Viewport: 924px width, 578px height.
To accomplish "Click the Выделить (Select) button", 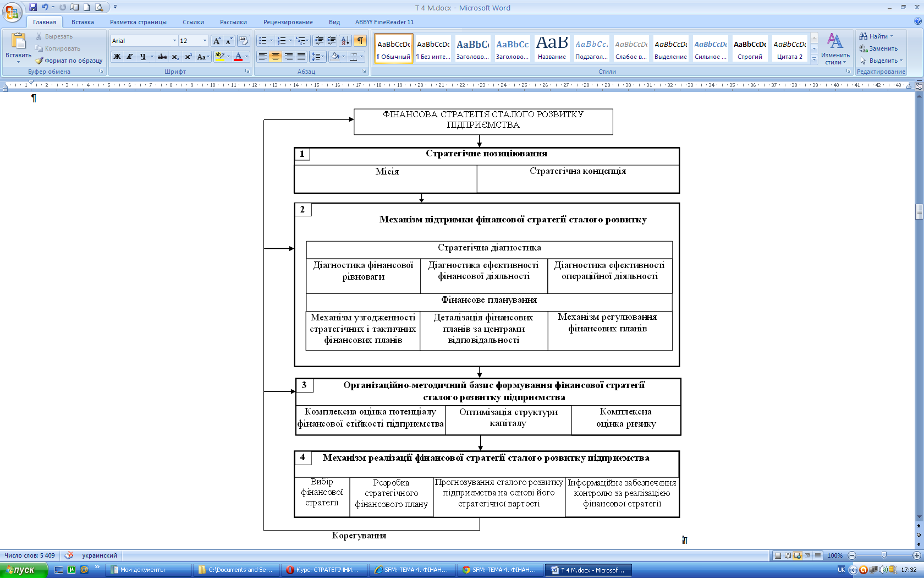I will point(881,61).
